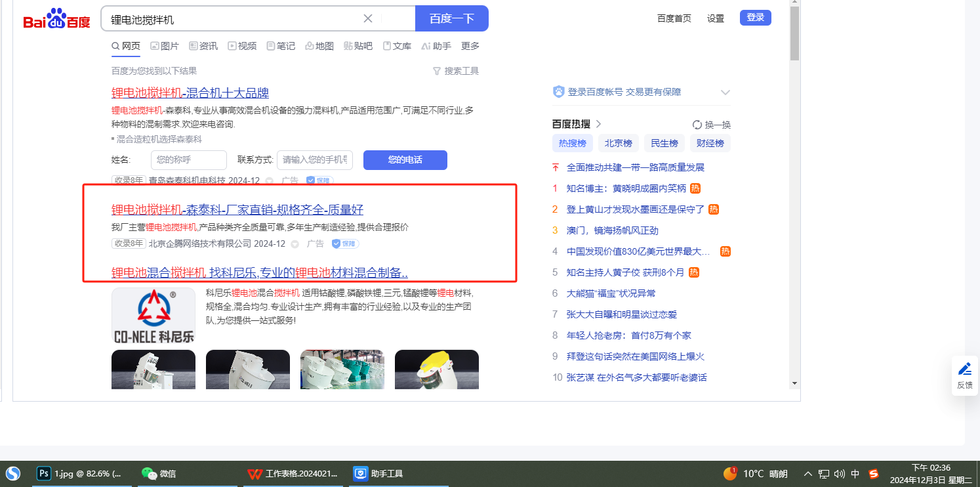Switch to the 地图 search tab
The height and width of the screenshot is (487, 980).
[319, 46]
